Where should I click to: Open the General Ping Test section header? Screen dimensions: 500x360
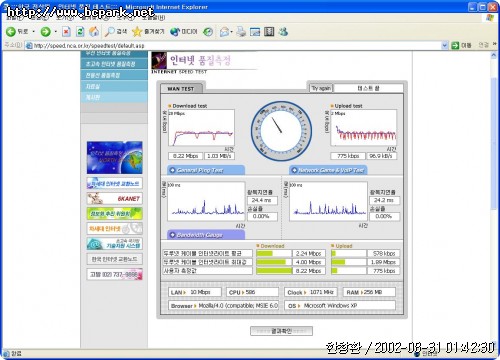pyautogui.click(x=206, y=170)
